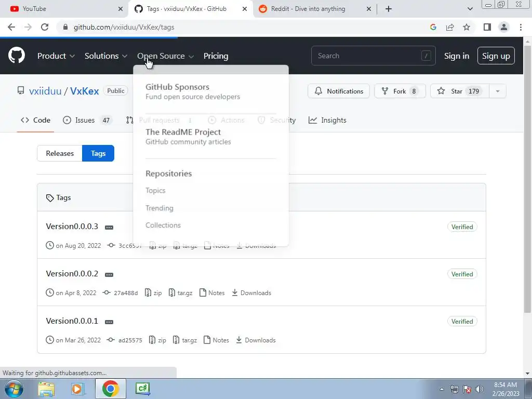This screenshot has width=532, height=399.
Task: Open tab search chevron in title bar
Action: (470, 9)
